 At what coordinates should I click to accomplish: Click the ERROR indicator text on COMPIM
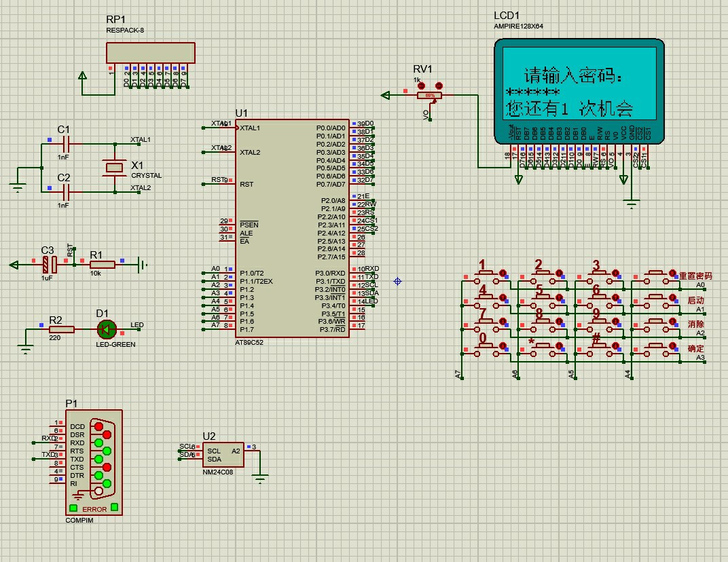[x=94, y=509]
